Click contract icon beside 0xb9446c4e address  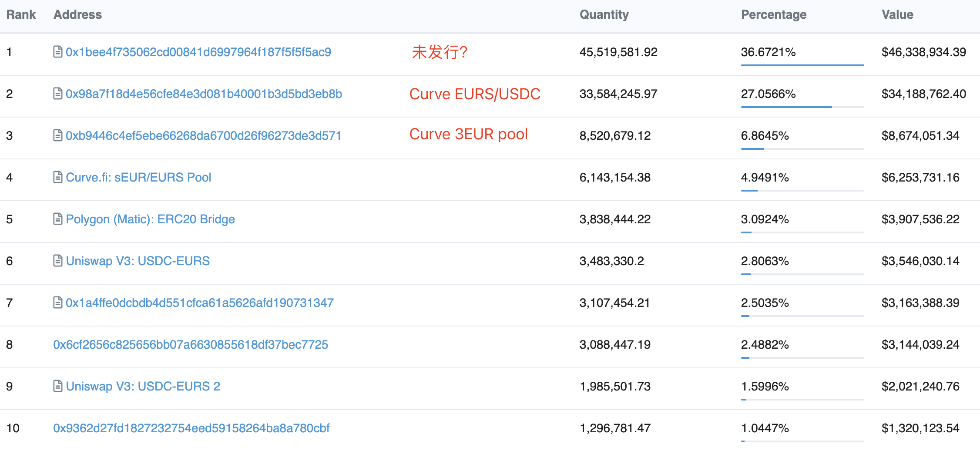point(57,135)
